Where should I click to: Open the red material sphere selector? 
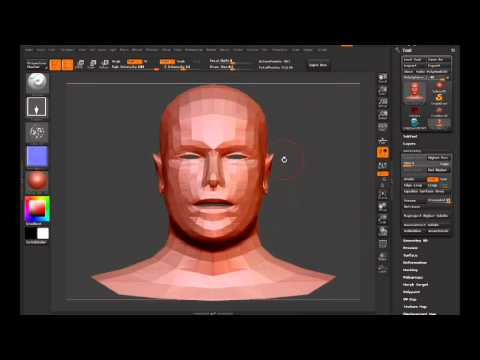(x=37, y=181)
